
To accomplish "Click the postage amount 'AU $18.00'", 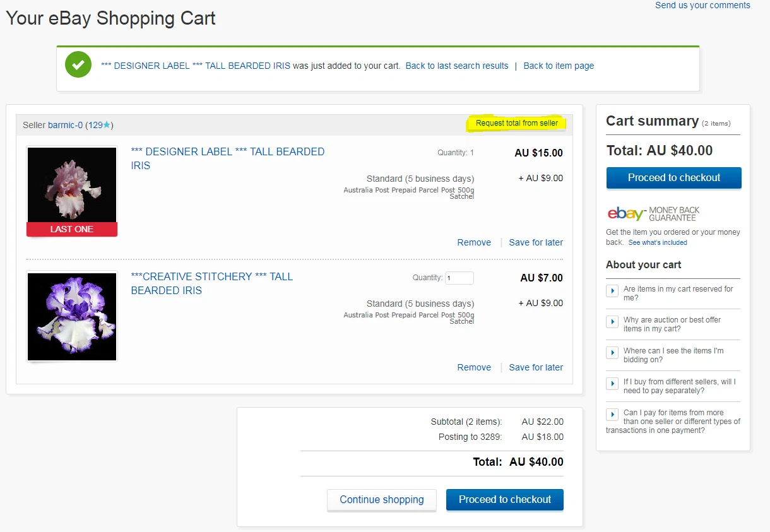I will 543,437.
